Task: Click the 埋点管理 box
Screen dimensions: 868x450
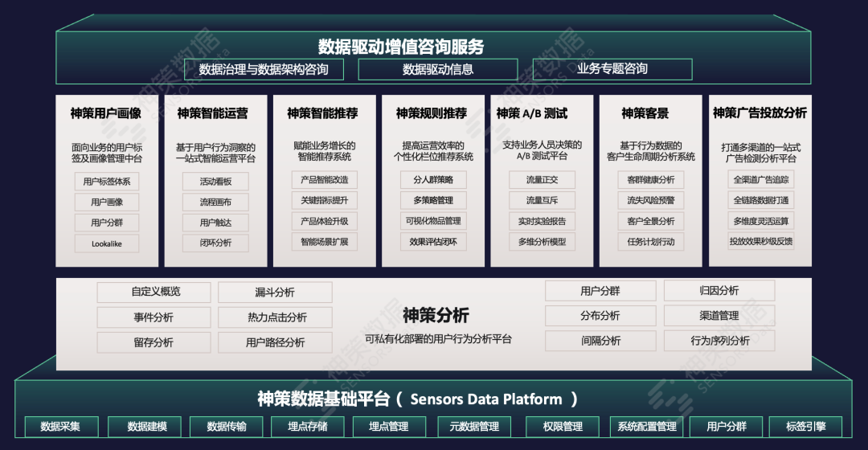Action: [389, 427]
